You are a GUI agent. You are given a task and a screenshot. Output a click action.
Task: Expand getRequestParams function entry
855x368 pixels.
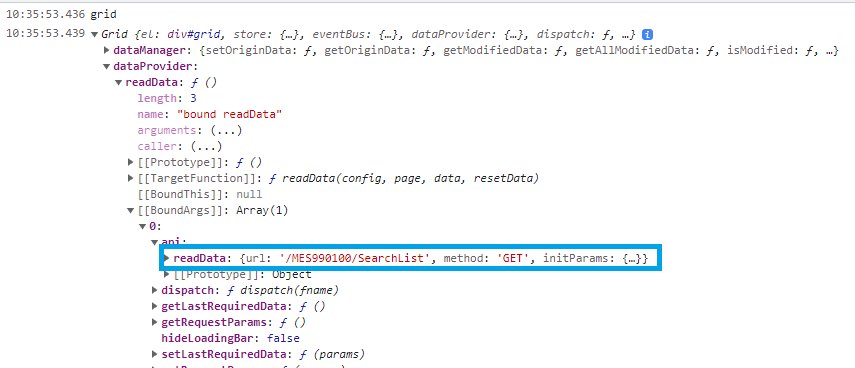(x=155, y=322)
